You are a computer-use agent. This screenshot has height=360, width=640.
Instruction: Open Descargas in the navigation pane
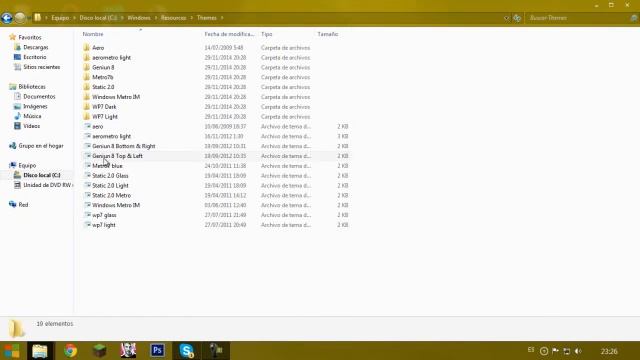pyautogui.click(x=36, y=47)
